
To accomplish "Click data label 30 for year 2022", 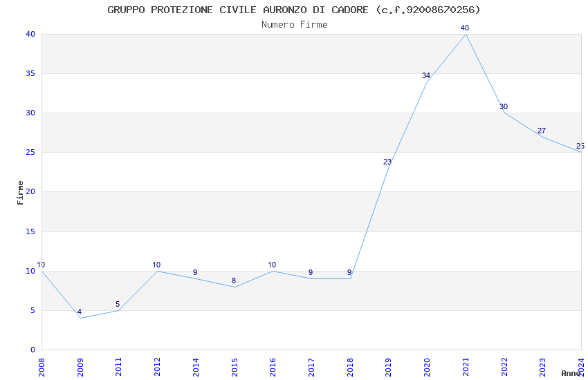I will point(504,106).
